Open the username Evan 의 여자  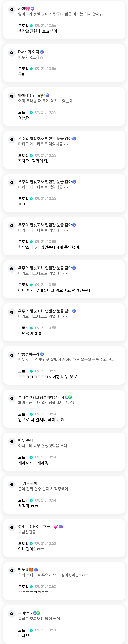click(28, 52)
